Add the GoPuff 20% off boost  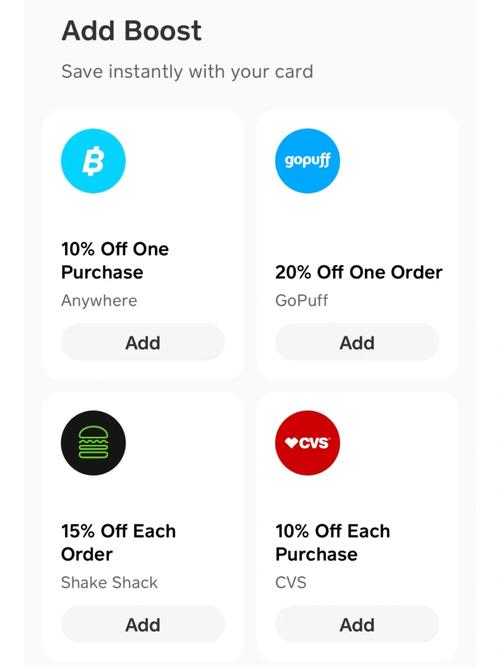click(357, 342)
